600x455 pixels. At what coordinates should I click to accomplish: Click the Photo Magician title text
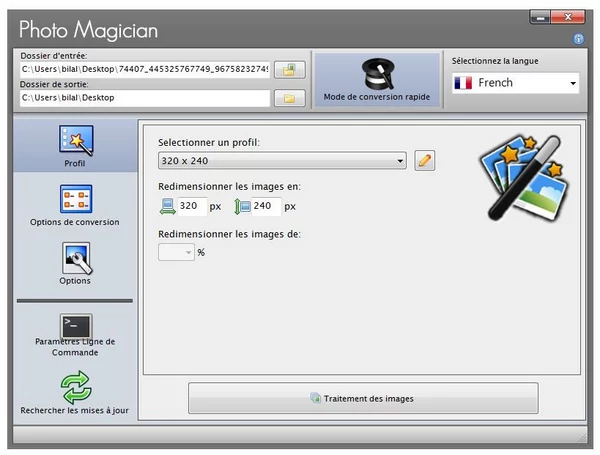click(x=88, y=30)
